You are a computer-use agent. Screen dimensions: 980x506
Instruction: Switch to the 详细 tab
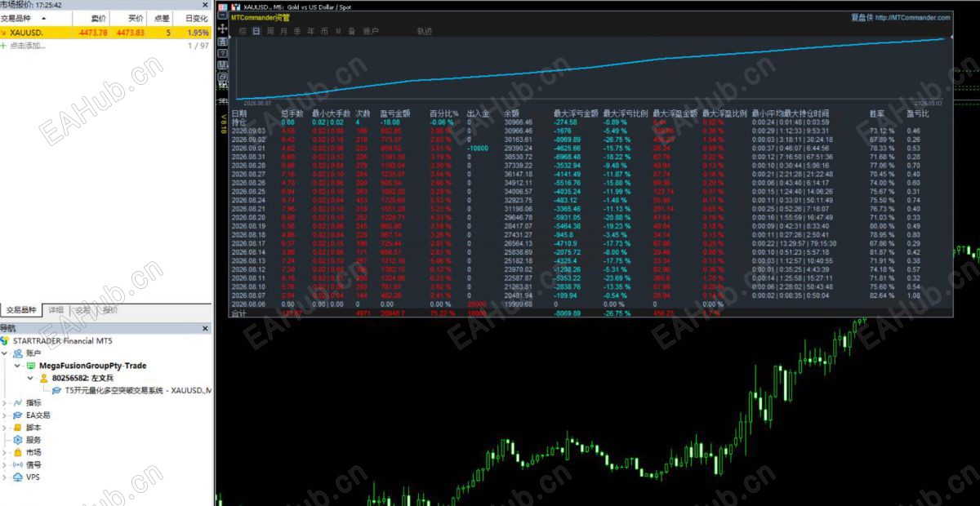(56, 310)
